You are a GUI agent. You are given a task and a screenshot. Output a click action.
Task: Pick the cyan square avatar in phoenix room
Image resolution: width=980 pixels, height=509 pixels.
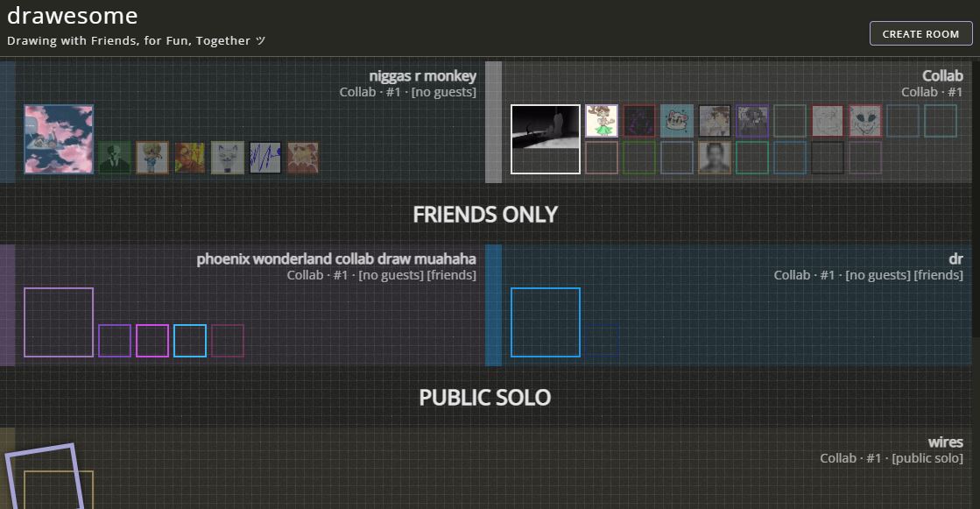click(190, 340)
